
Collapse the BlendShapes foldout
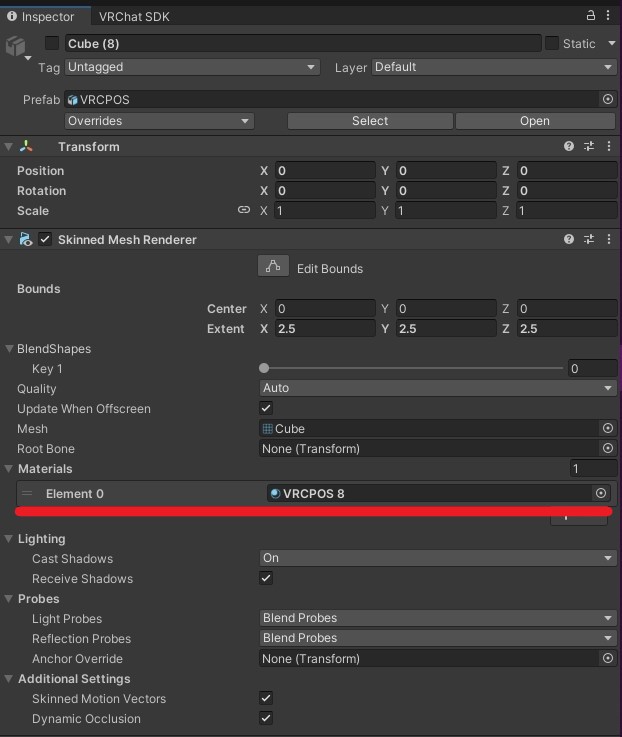pyautogui.click(x=9, y=349)
